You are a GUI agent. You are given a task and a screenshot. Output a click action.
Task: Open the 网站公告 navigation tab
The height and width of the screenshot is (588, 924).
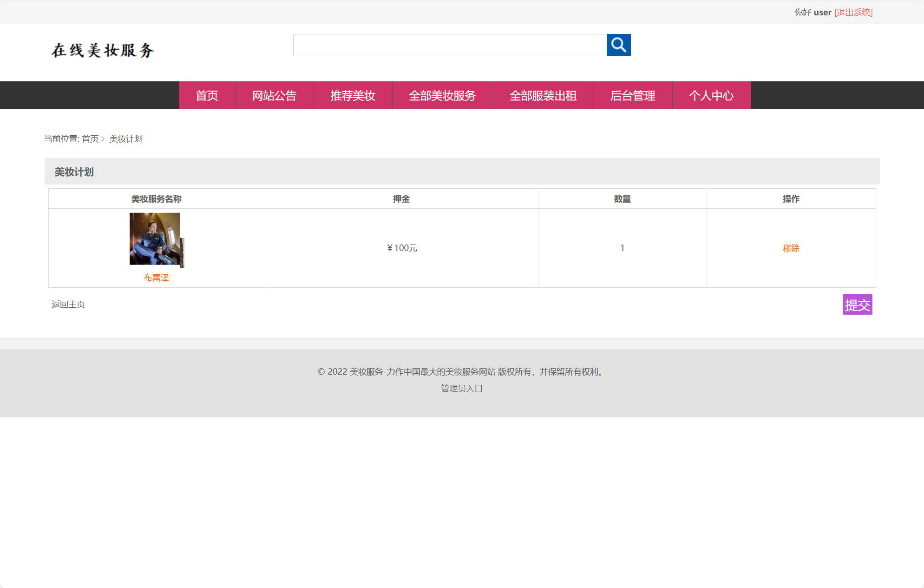point(275,96)
